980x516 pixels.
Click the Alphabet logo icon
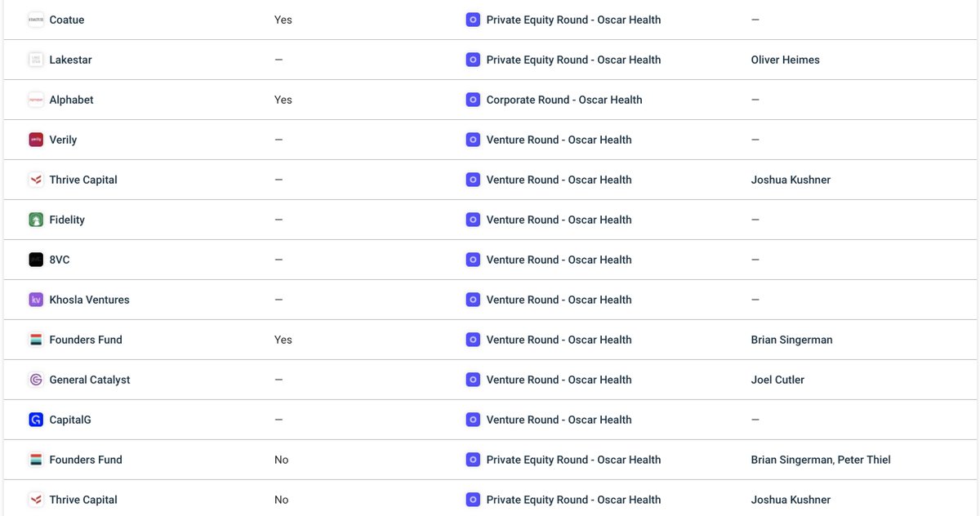pos(36,100)
